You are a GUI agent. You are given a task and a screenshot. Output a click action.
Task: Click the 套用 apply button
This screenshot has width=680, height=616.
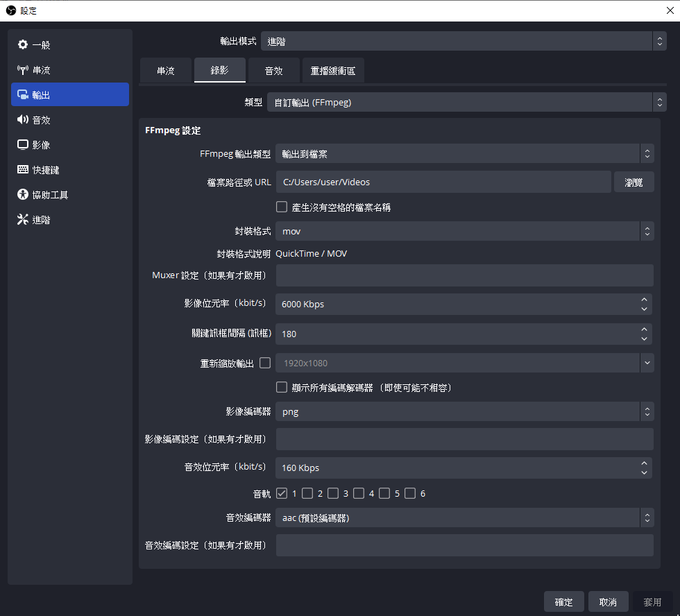(652, 601)
